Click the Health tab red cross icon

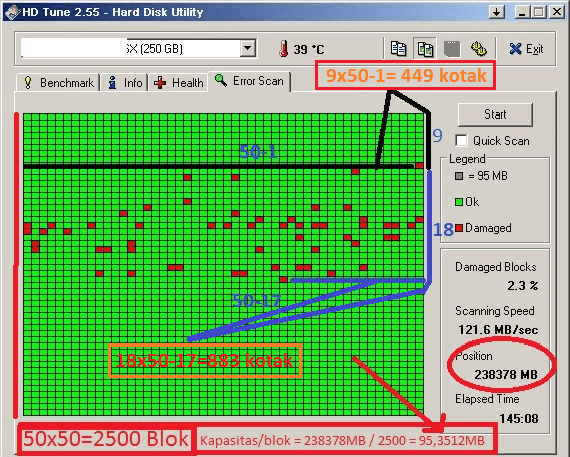pos(160,83)
